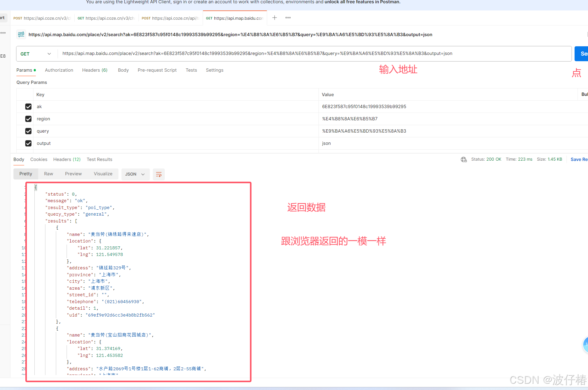Viewport: 588px width, 390px height.
Task: Uncheck the region parameter checkbox
Action: (x=28, y=119)
